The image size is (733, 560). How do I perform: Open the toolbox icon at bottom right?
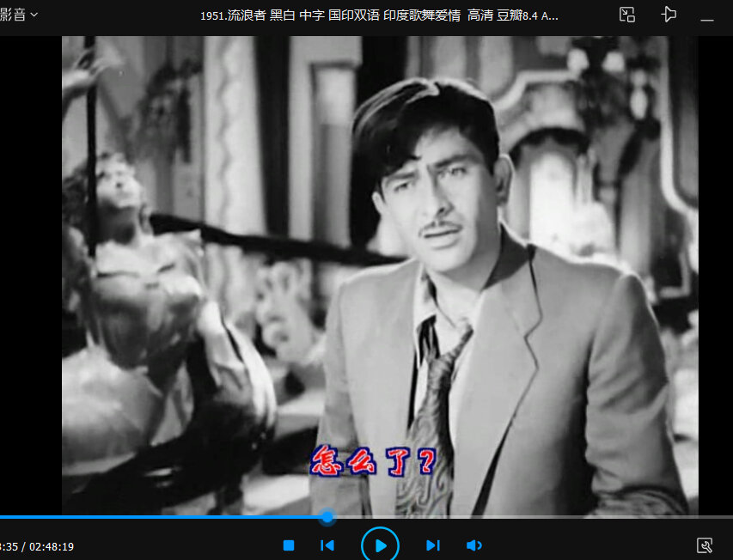click(x=705, y=545)
